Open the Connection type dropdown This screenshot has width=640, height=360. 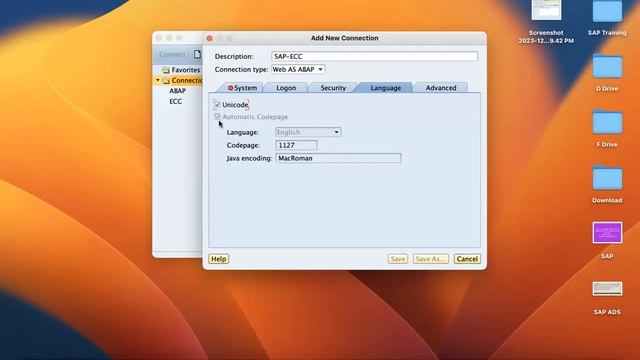298,69
